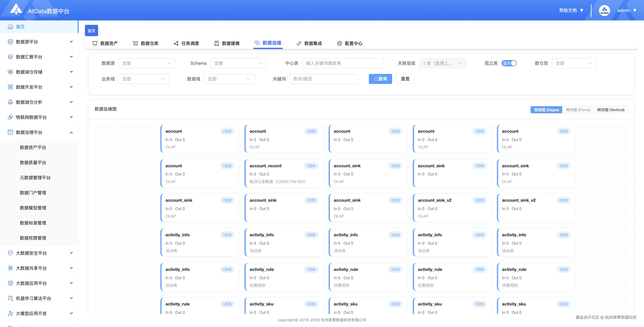Open the 任务调度 tab
This screenshot has height=327, width=644.
[186, 44]
